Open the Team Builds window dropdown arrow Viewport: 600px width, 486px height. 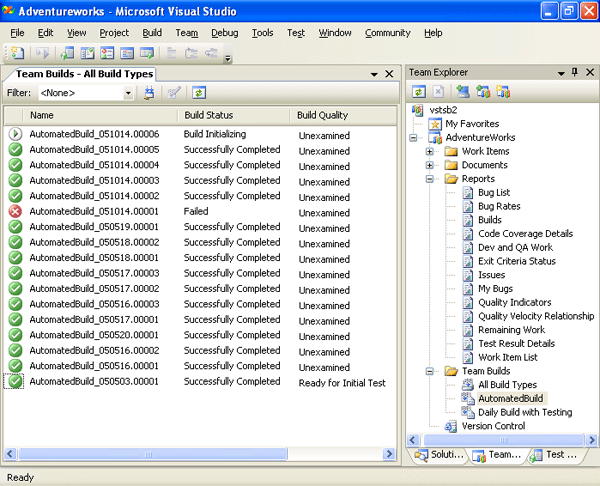tap(374, 74)
